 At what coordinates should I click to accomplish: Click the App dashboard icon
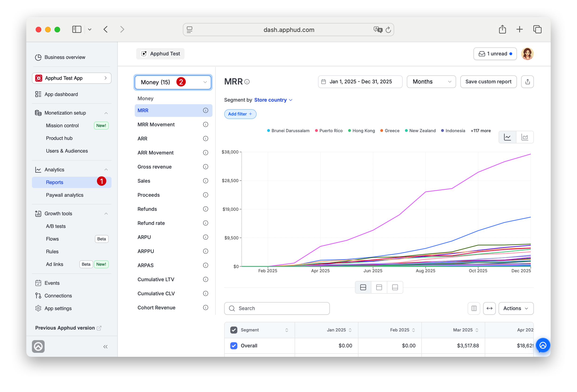click(x=38, y=94)
